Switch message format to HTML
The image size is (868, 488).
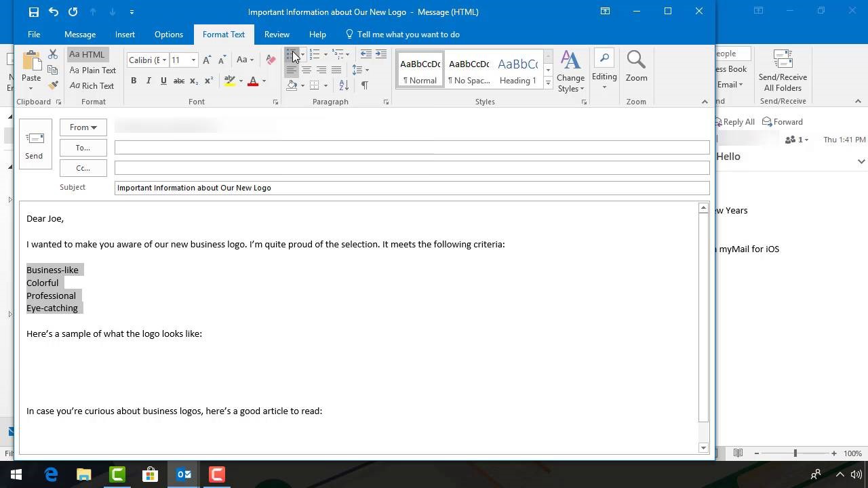87,54
